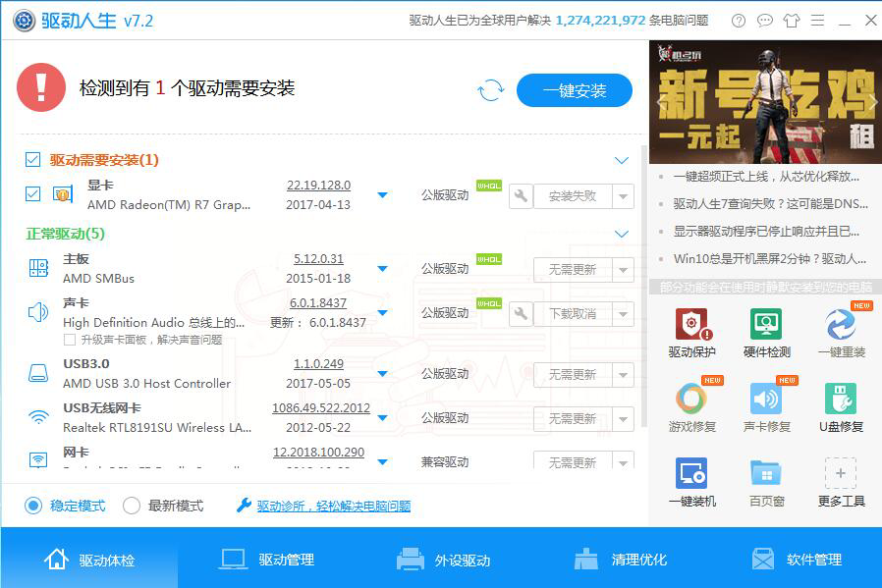Switch to 外设驱动 tab
882x588 pixels.
443,560
